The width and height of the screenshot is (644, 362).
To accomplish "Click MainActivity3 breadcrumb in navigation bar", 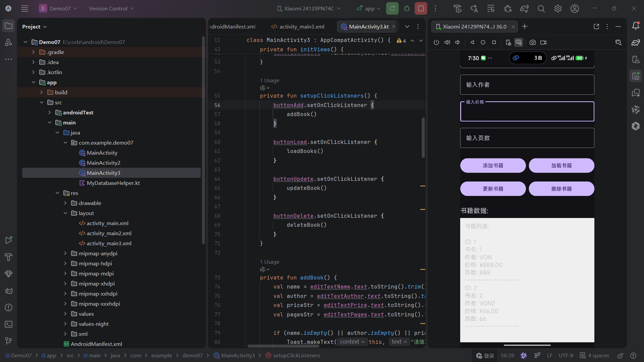I will click(x=234, y=356).
